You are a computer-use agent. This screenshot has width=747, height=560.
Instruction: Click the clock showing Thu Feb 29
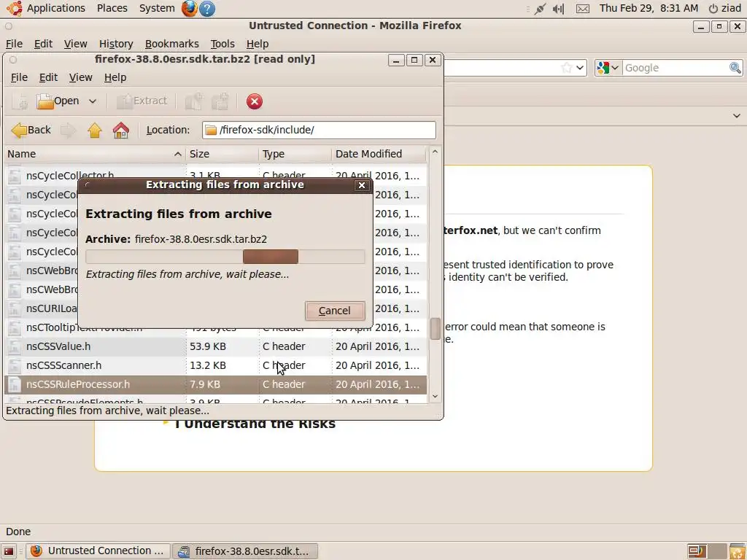click(649, 8)
